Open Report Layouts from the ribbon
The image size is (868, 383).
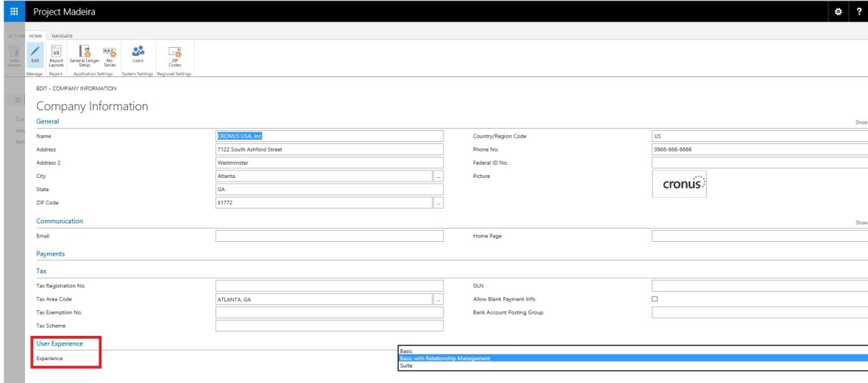tap(56, 56)
